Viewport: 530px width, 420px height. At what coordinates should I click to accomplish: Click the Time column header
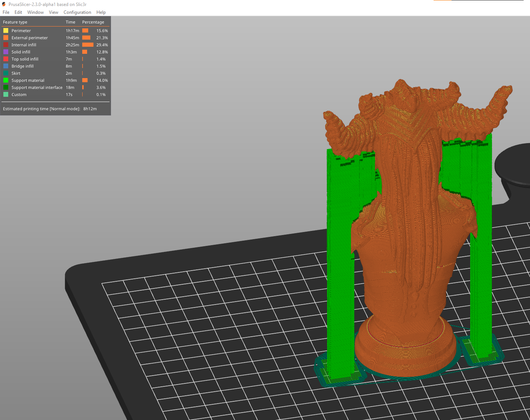click(71, 22)
